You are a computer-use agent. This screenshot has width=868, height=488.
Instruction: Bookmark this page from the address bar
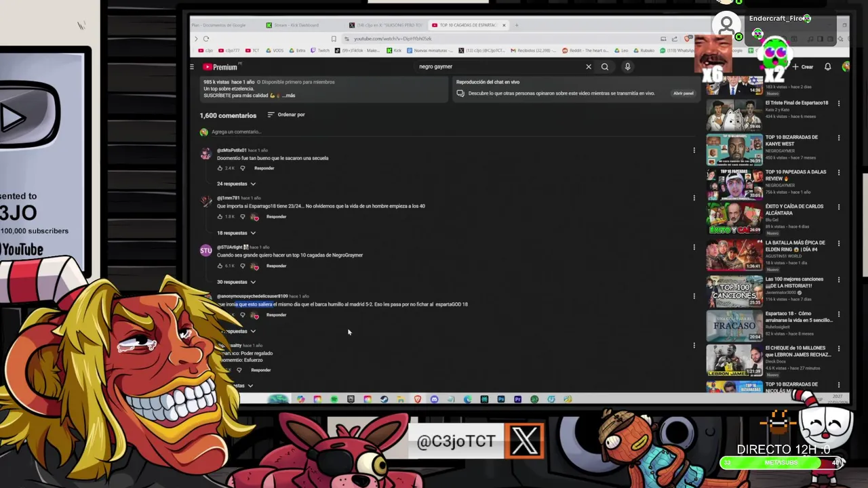[x=333, y=39]
